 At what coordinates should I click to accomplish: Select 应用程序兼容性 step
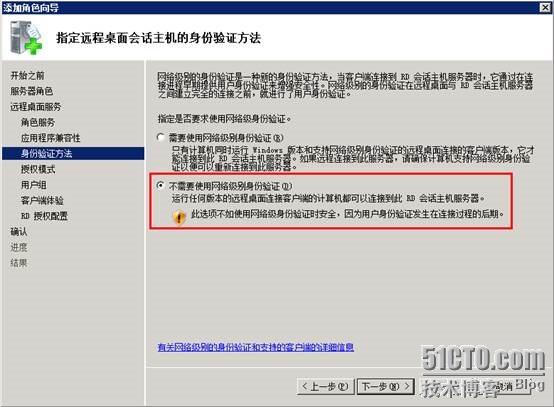point(51,138)
